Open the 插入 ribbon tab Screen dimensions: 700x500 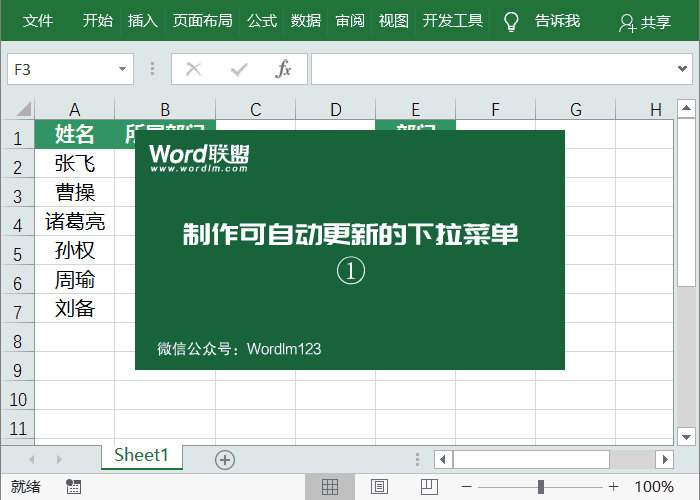(x=142, y=21)
